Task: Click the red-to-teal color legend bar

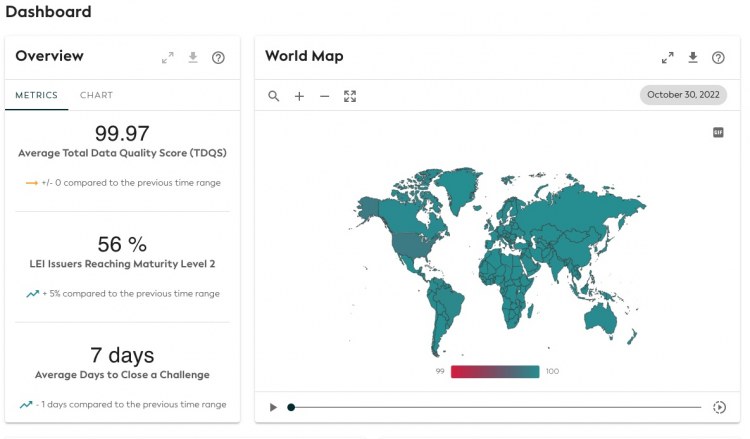Action: [x=495, y=371]
